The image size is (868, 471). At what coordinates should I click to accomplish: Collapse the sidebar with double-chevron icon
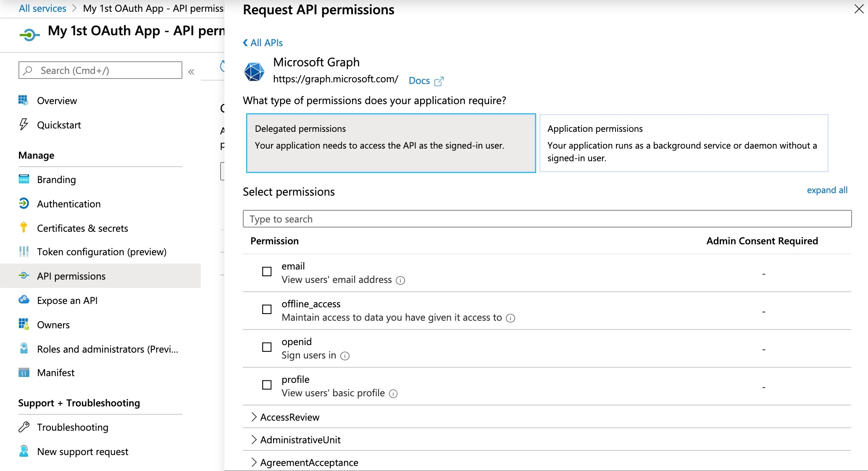[x=191, y=72]
